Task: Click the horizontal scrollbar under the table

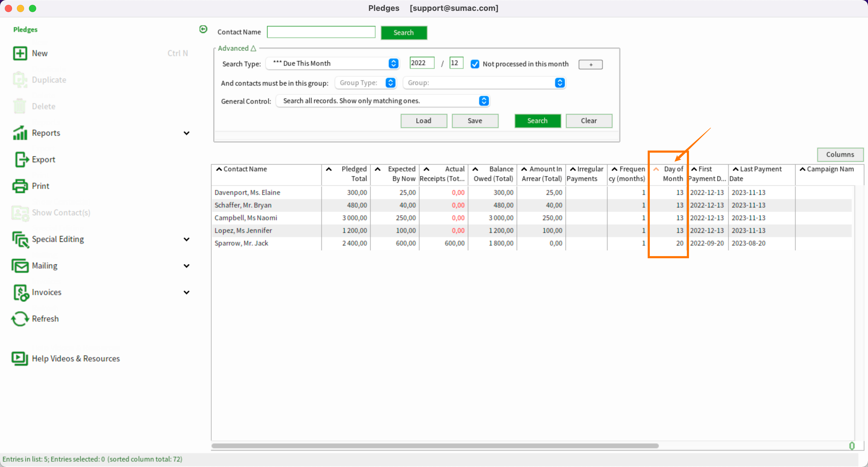Action: point(435,446)
